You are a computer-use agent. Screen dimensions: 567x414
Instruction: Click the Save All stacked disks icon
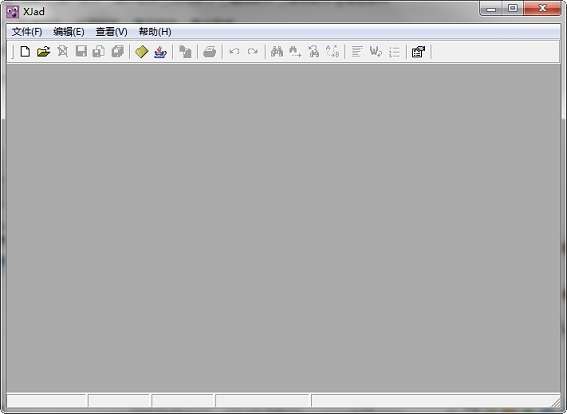coord(118,51)
